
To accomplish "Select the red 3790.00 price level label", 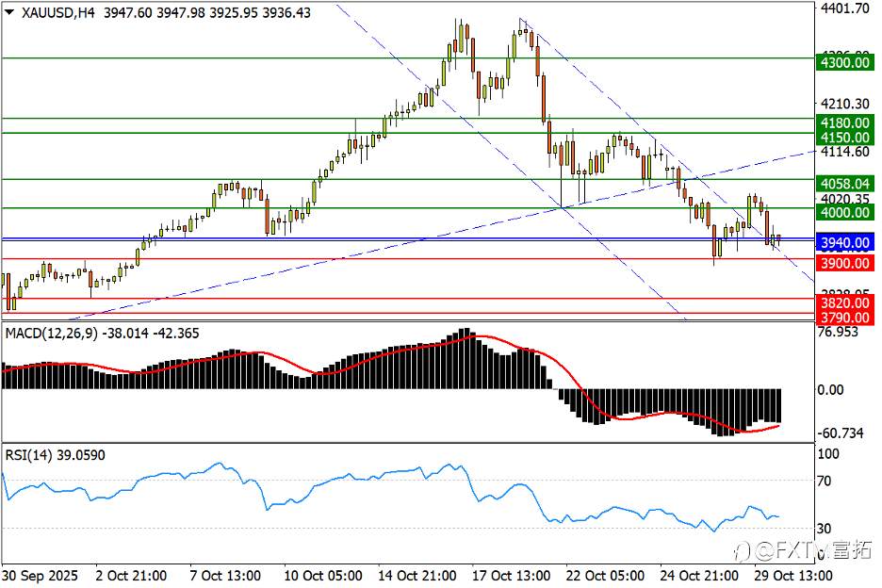I will [x=845, y=318].
